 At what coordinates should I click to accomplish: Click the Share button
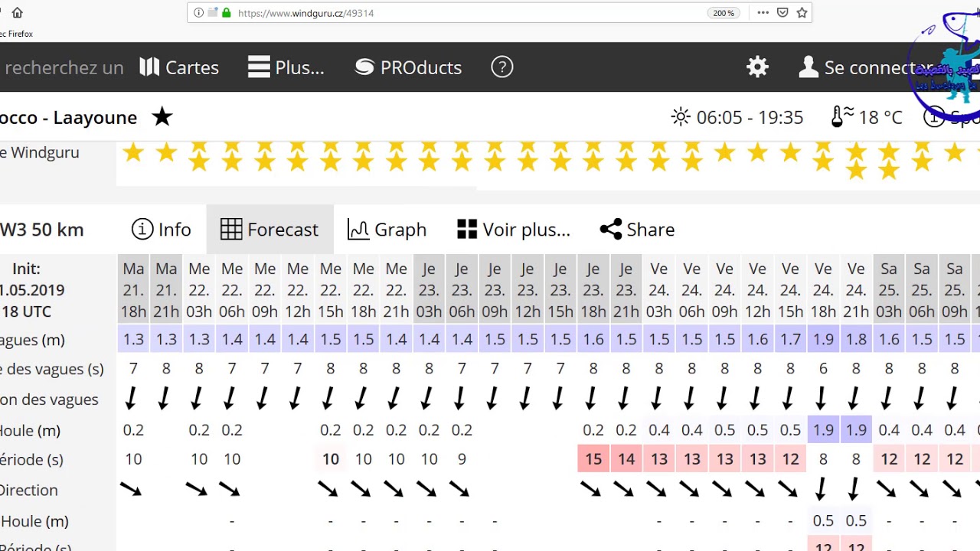(637, 230)
